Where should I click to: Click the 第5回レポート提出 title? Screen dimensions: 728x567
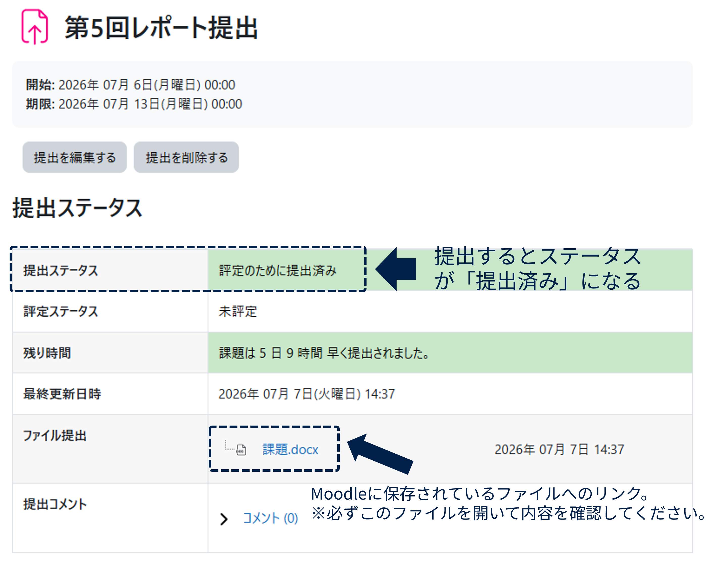coord(161,28)
